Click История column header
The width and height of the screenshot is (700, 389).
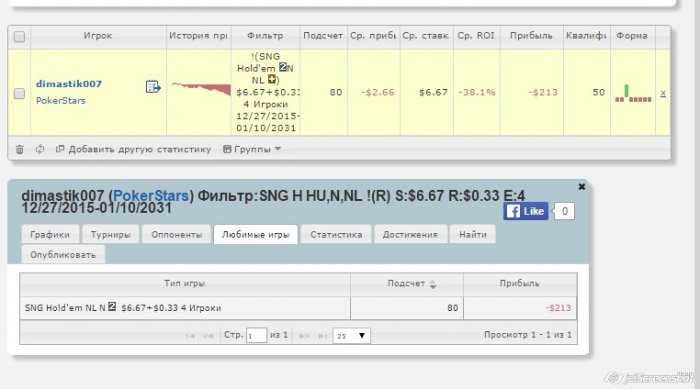coord(198,36)
